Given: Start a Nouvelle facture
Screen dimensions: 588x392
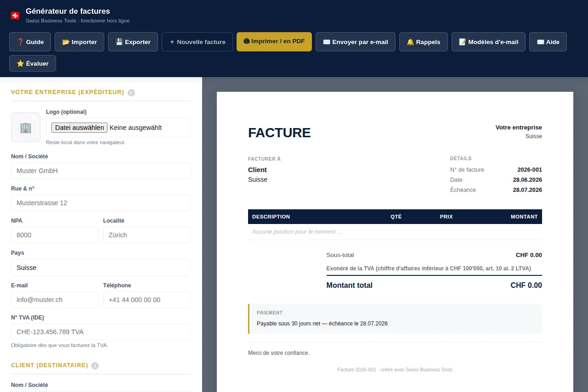Looking at the screenshot, I should [198, 42].
